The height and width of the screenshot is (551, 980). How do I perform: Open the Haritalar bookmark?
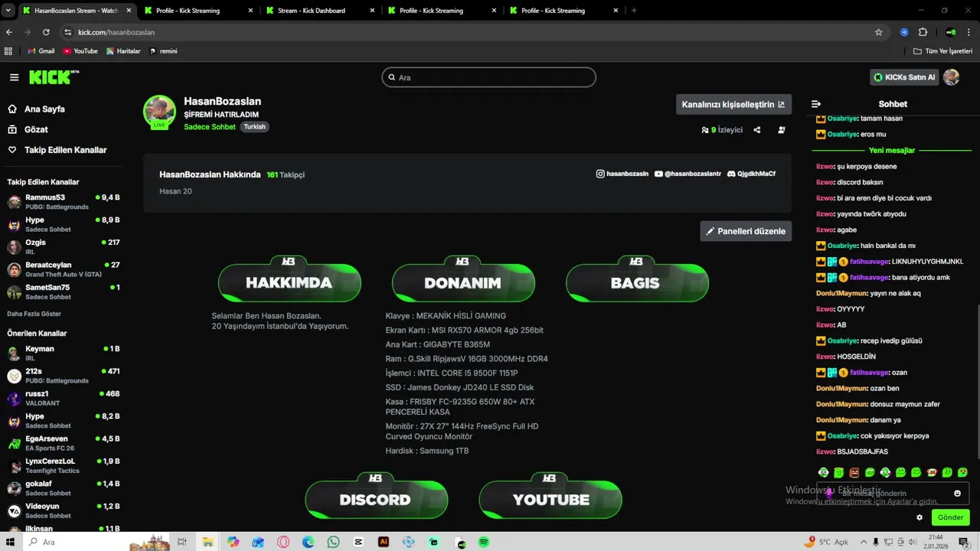(x=123, y=51)
